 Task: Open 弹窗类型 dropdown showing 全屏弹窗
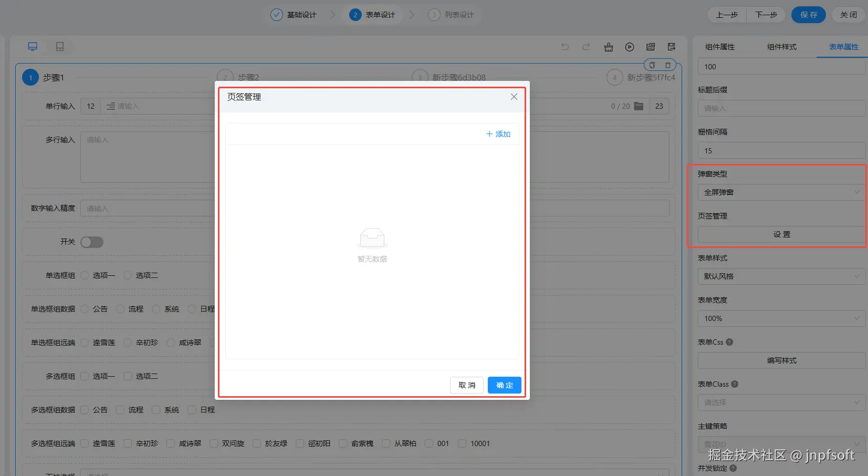781,192
